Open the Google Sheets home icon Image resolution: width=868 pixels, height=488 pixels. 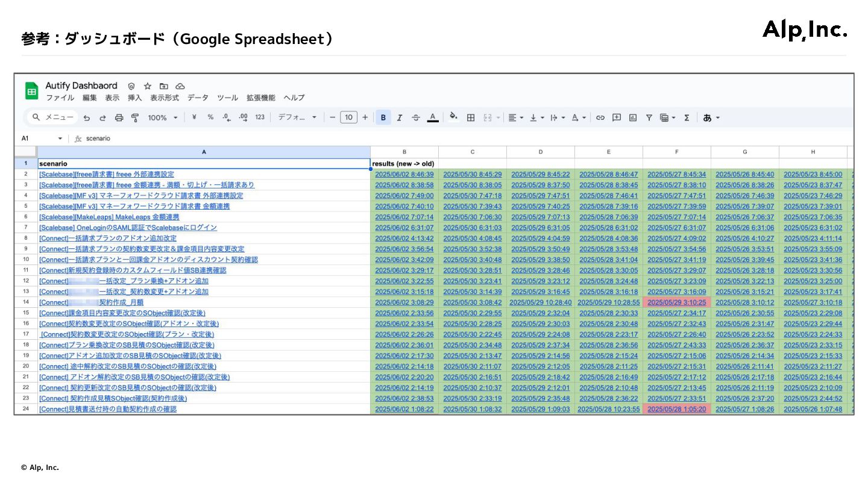coord(32,91)
